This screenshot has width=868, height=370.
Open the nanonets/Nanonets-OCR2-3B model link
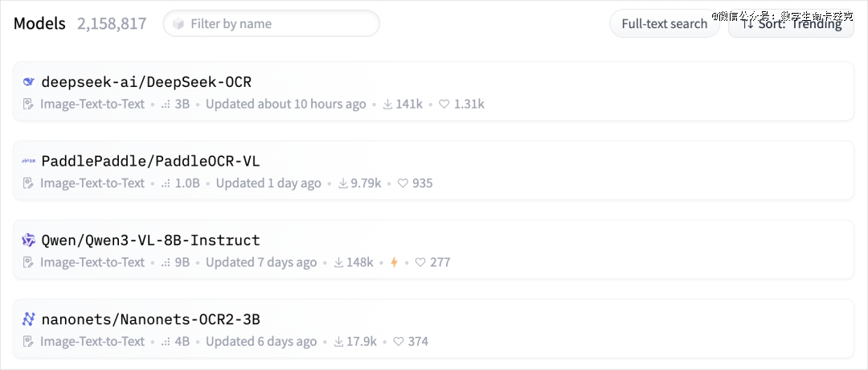pyautogui.click(x=150, y=319)
